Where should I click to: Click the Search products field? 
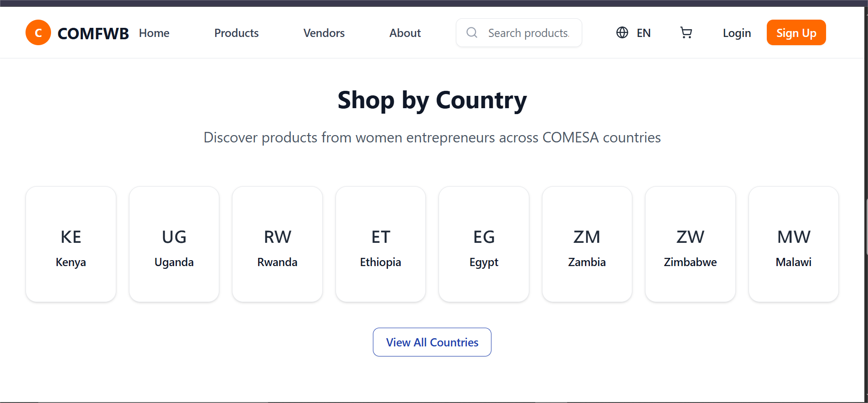pyautogui.click(x=519, y=33)
